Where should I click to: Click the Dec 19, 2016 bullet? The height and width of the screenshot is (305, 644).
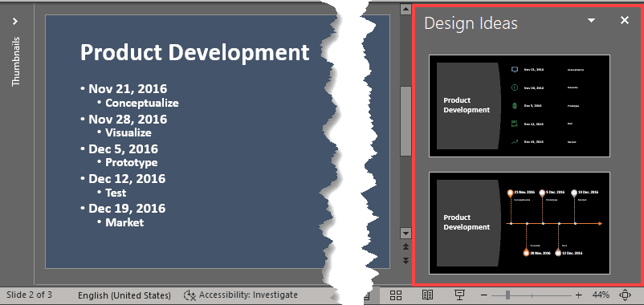pyautogui.click(x=127, y=209)
